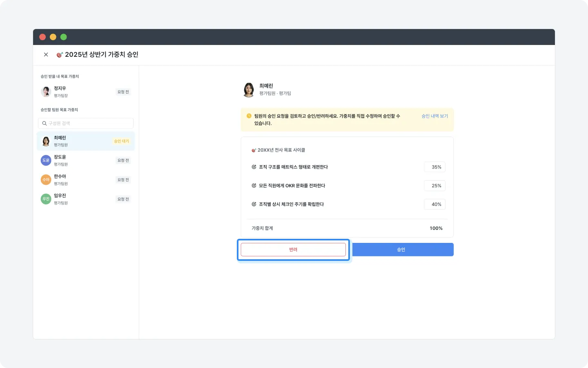Click the red window close dot

tap(42, 37)
